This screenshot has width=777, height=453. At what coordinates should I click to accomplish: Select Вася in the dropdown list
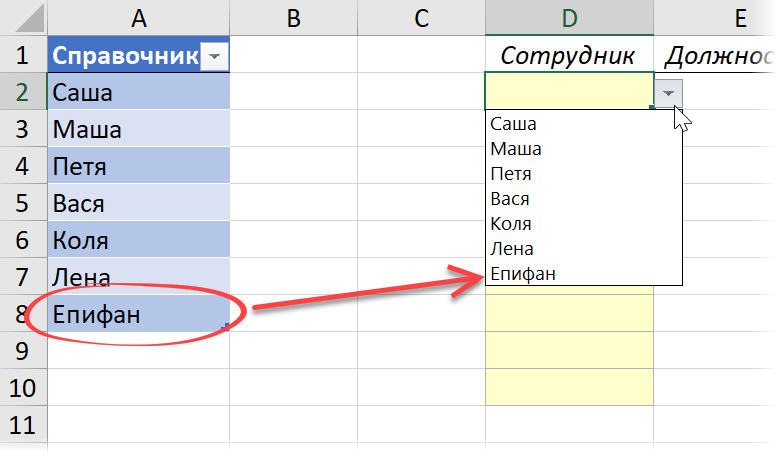click(511, 199)
